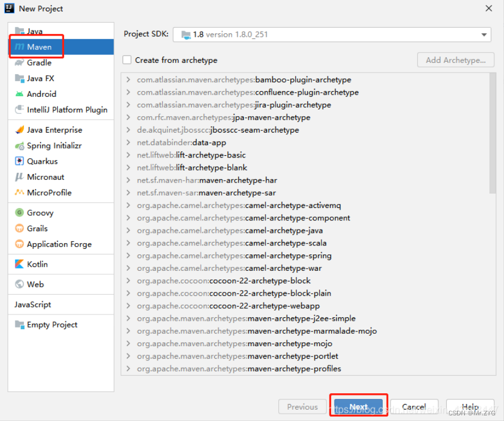Expand jira-plugin-archetype entry
The height and width of the screenshot is (421, 504).
click(x=128, y=105)
